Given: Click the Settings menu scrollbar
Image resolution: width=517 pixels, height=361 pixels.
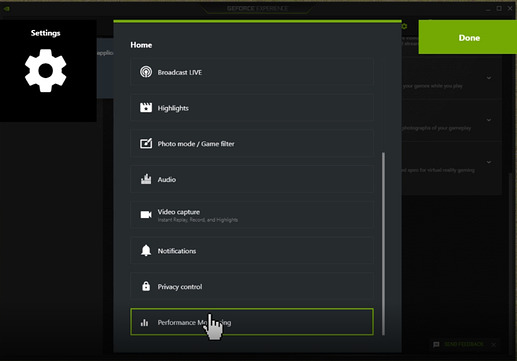Looking at the screenshot, I should pyautogui.click(x=383, y=244).
